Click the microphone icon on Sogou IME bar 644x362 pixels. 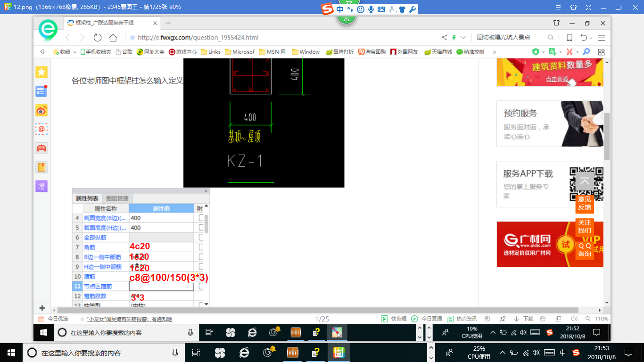[371, 9]
